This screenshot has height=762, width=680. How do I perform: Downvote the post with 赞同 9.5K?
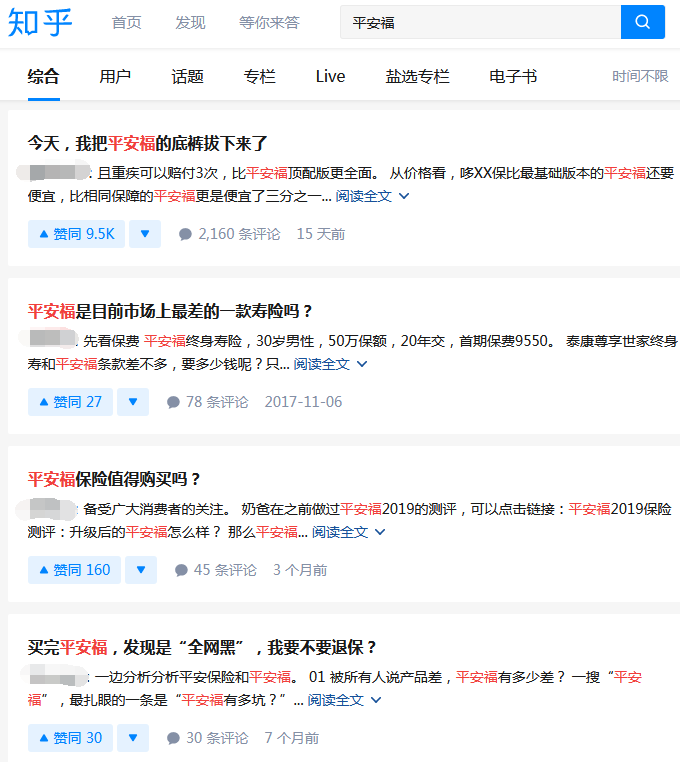tap(145, 234)
